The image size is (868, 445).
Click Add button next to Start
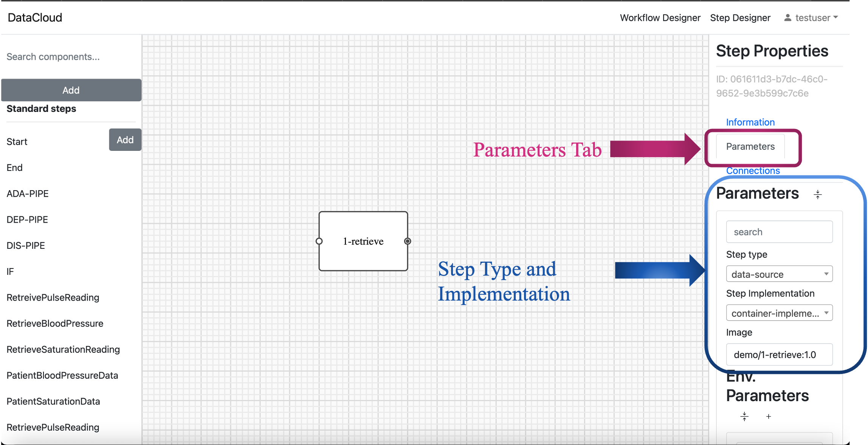[125, 140]
